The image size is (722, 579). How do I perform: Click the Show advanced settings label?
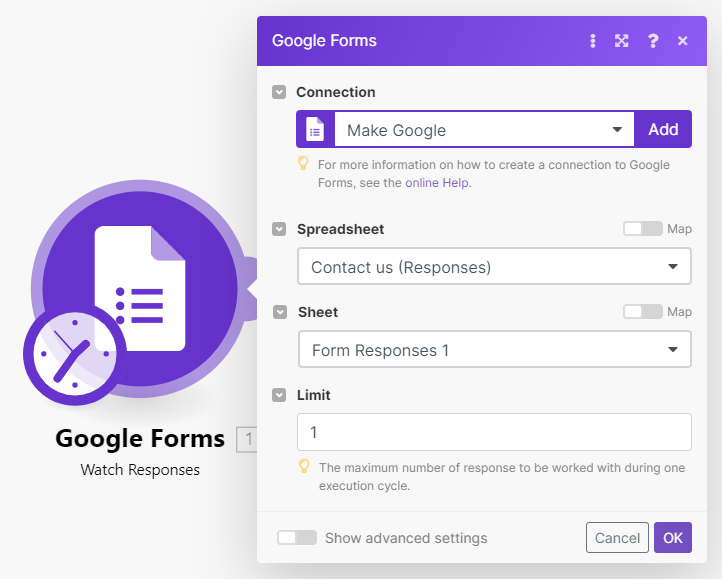(406, 538)
